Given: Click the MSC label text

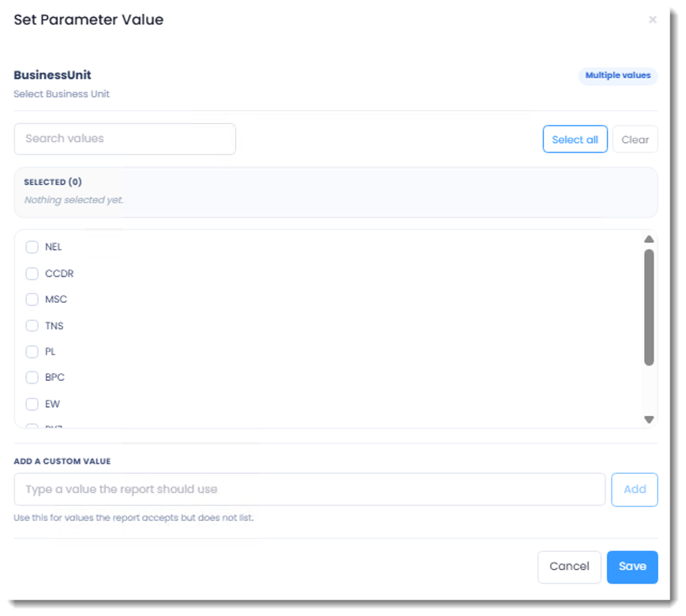Looking at the screenshot, I should pyautogui.click(x=56, y=299).
